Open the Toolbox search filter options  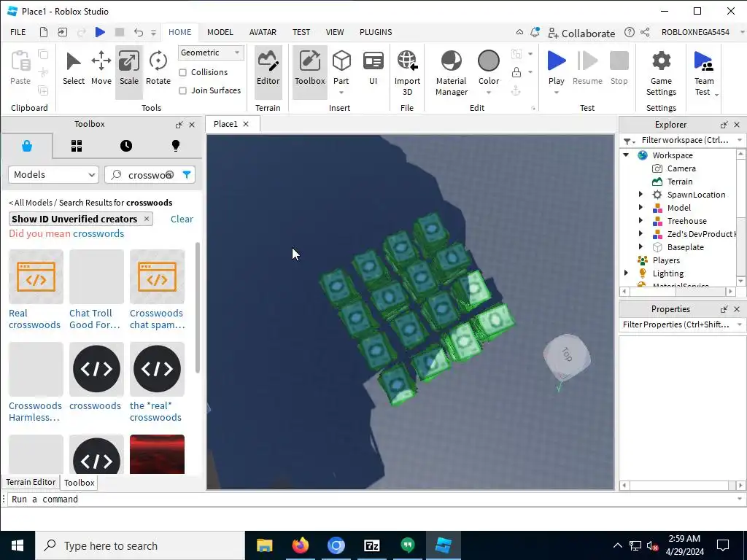pos(187,175)
